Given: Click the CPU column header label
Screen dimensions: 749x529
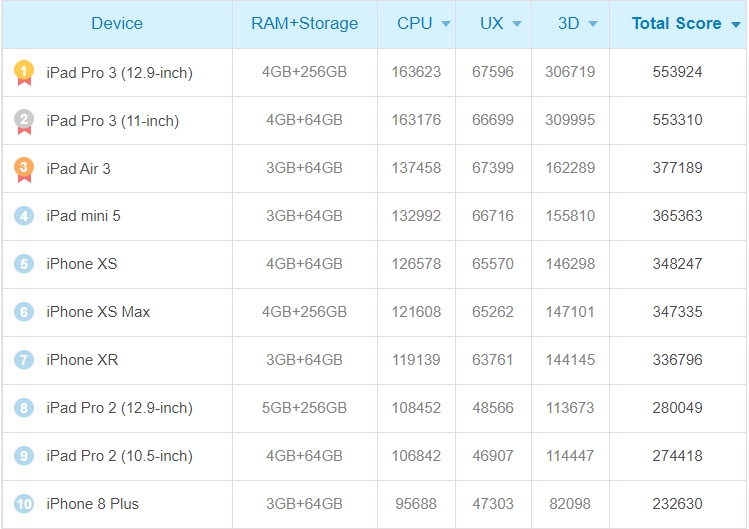Looking at the screenshot, I should 415,23.
